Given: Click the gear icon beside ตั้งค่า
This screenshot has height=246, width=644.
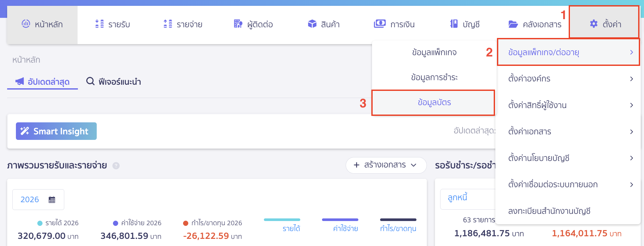Looking at the screenshot, I should tap(594, 24).
